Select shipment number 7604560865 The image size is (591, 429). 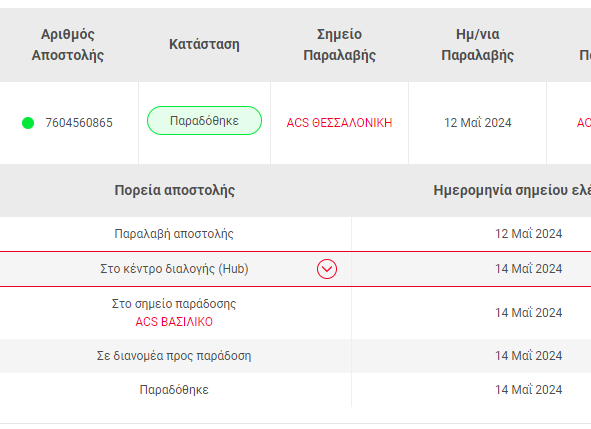pyautogui.click(x=79, y=123)
